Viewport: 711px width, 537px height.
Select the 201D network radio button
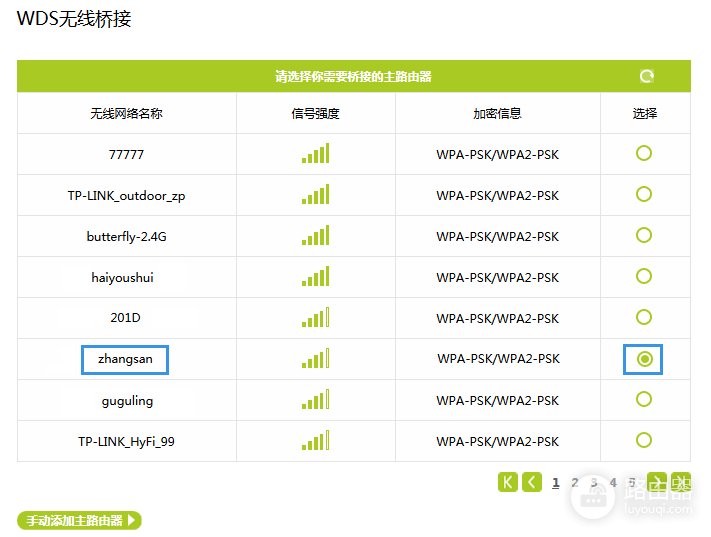tap(643, 317)
